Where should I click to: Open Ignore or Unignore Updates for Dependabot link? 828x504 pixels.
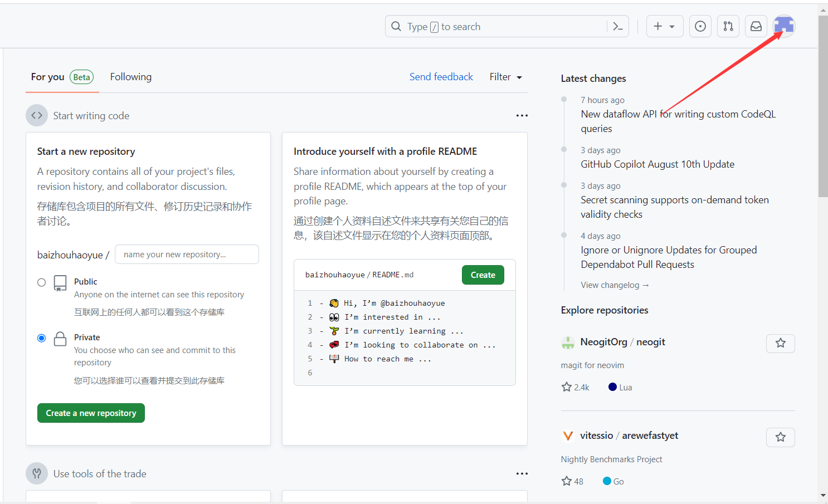[x=669, y=257]
